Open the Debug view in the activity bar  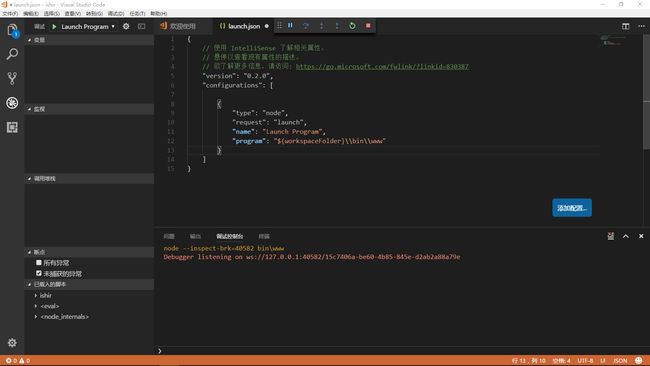pyautogui.click(x=12, y=103)
